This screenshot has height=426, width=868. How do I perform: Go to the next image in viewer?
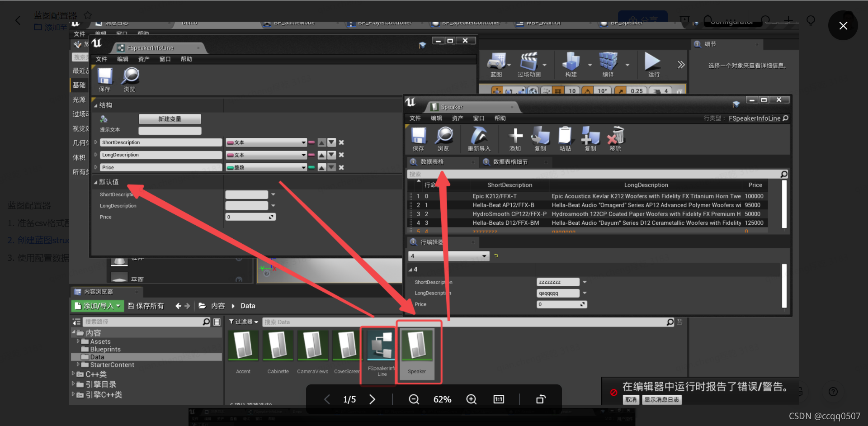(x=372, y=399)
